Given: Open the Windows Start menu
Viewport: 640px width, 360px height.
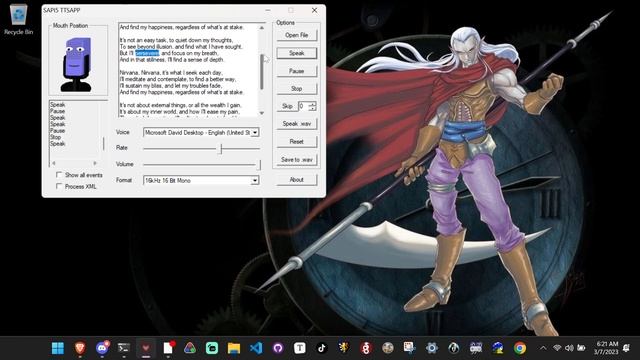Looking at the screenshot, I should pos(58,348).
